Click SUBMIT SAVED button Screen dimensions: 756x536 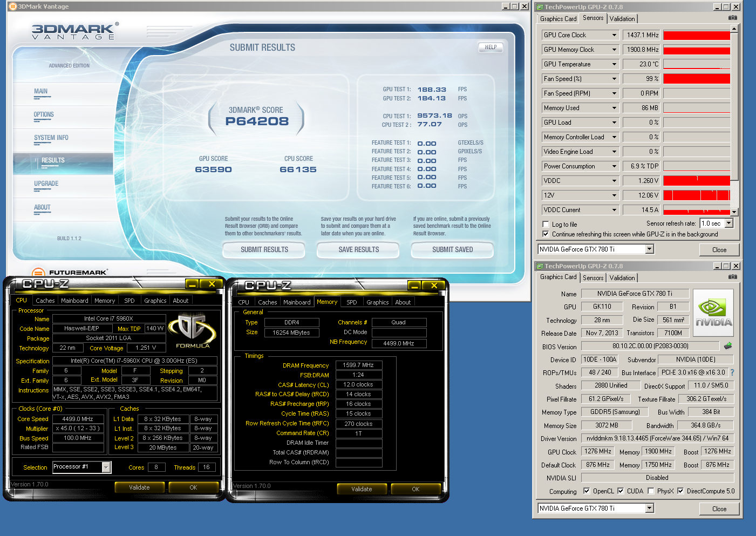(453, 250)
